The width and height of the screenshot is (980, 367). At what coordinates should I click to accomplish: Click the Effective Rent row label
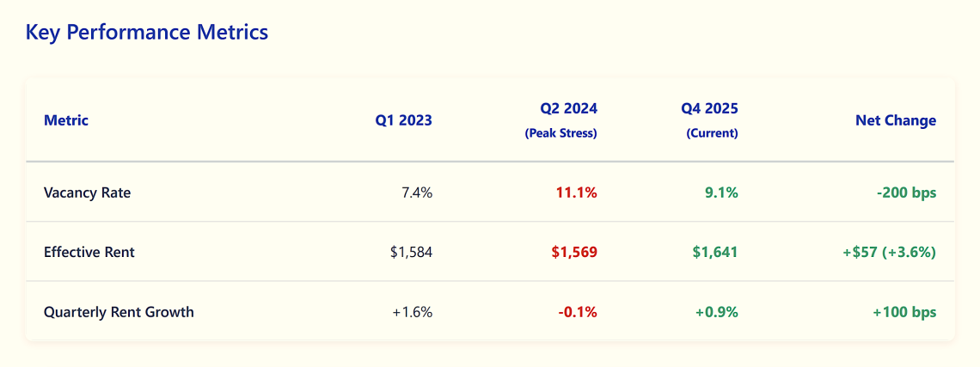click(89, 252)
